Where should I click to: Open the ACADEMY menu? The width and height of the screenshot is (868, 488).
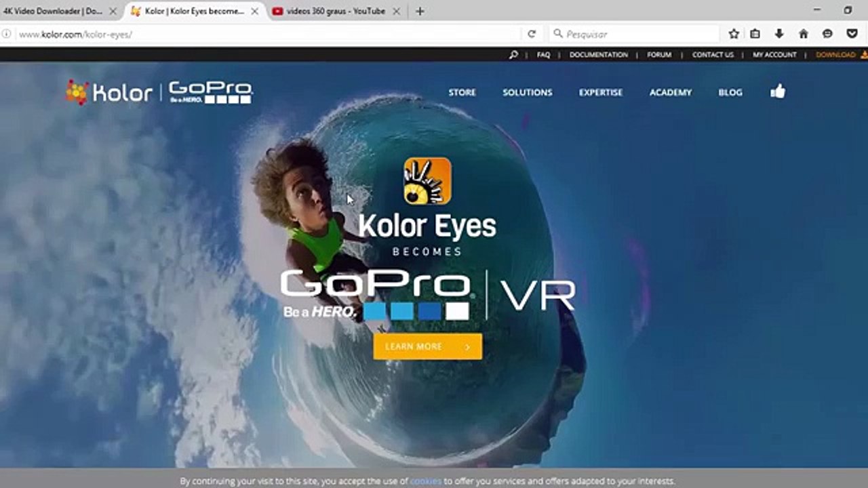tap(671, 92)
